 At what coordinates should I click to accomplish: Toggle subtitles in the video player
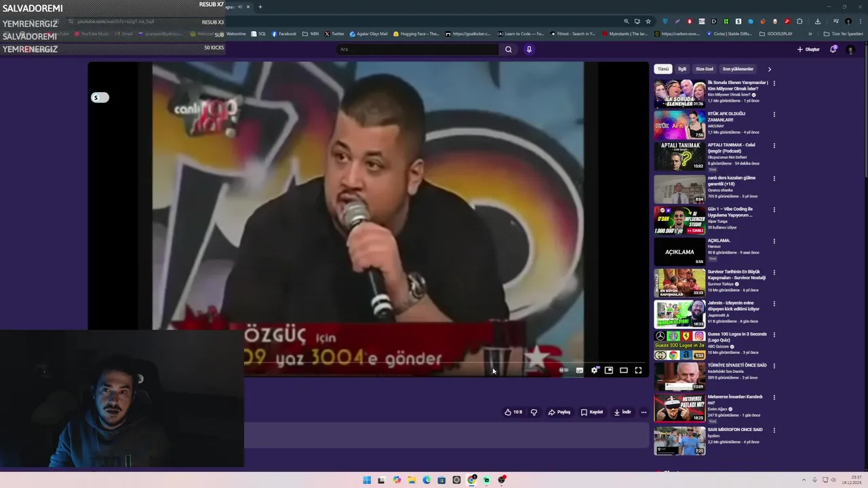[580, 370]
